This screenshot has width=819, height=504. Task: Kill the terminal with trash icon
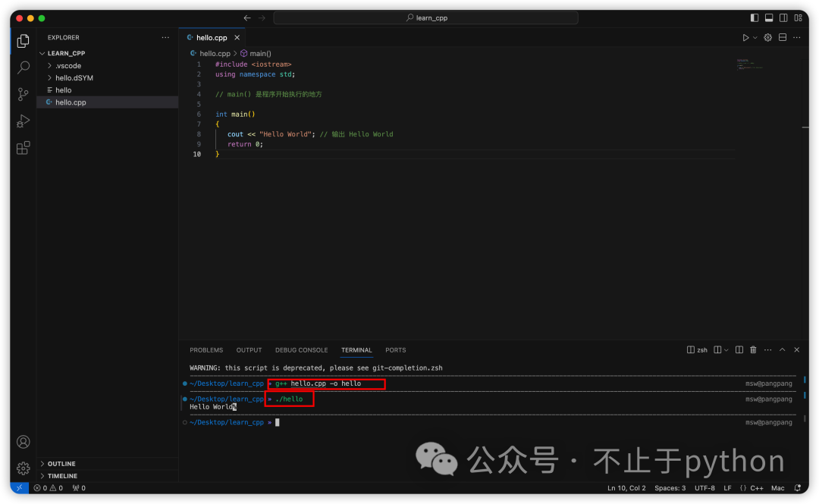[753, 350]
